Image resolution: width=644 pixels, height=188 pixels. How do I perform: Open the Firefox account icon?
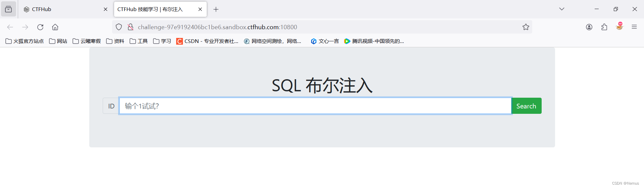589,27
